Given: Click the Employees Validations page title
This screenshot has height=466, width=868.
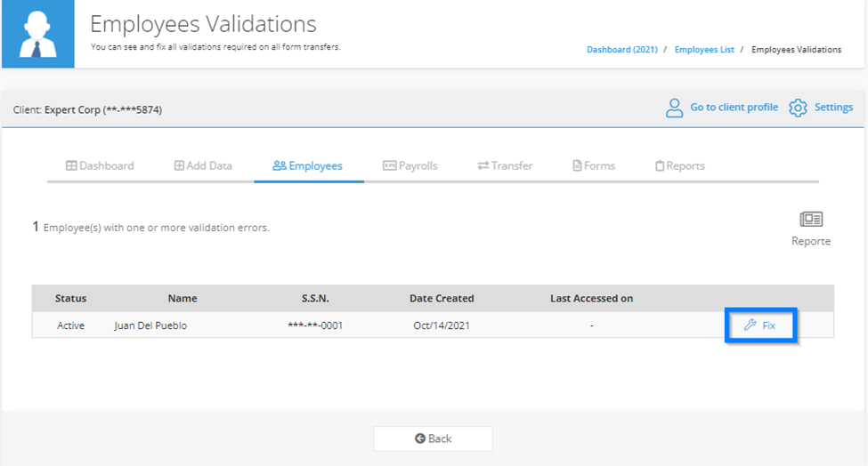Looking at the screenshot, I should tap(203, 24).
